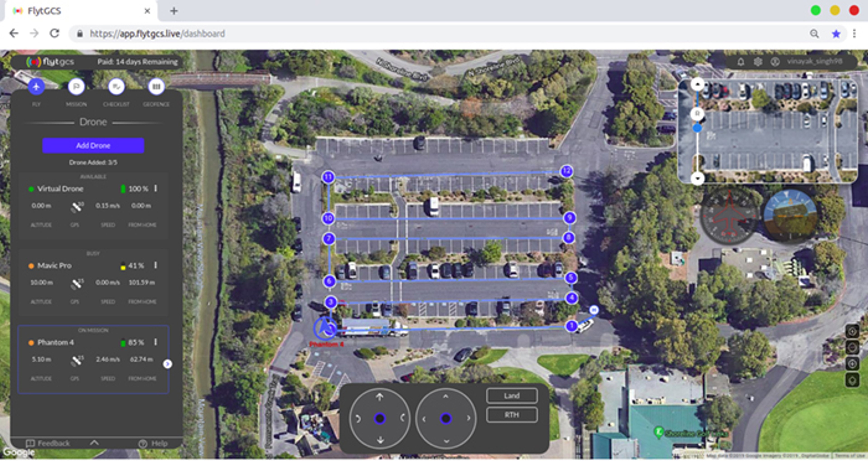Screen dimensions: 868x461
Task: Click the Mavic Pro GPS satellite icon
Action: pyautogui.click(x=77, y=283)
